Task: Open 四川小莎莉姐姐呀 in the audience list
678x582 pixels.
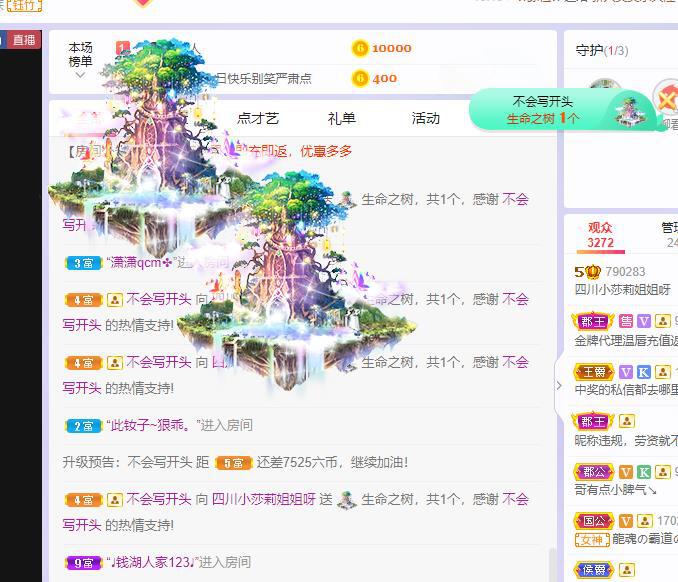Action: pos(622,289)
